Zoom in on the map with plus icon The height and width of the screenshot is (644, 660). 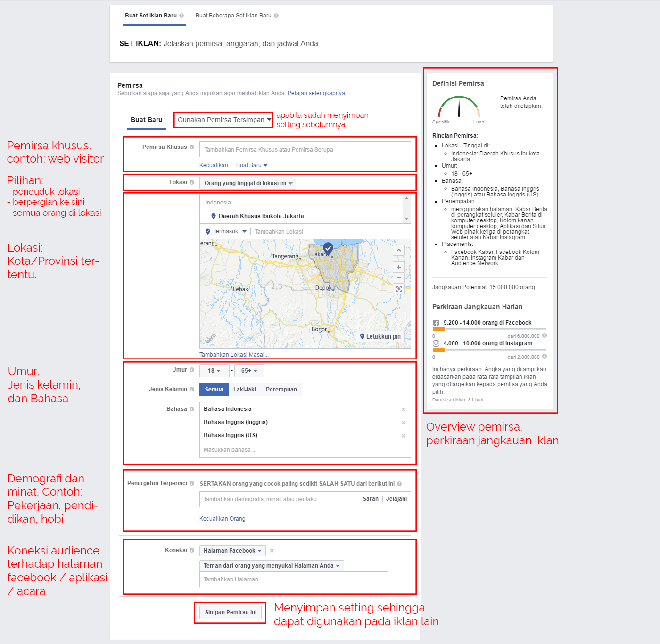click(x=399, y=267)
